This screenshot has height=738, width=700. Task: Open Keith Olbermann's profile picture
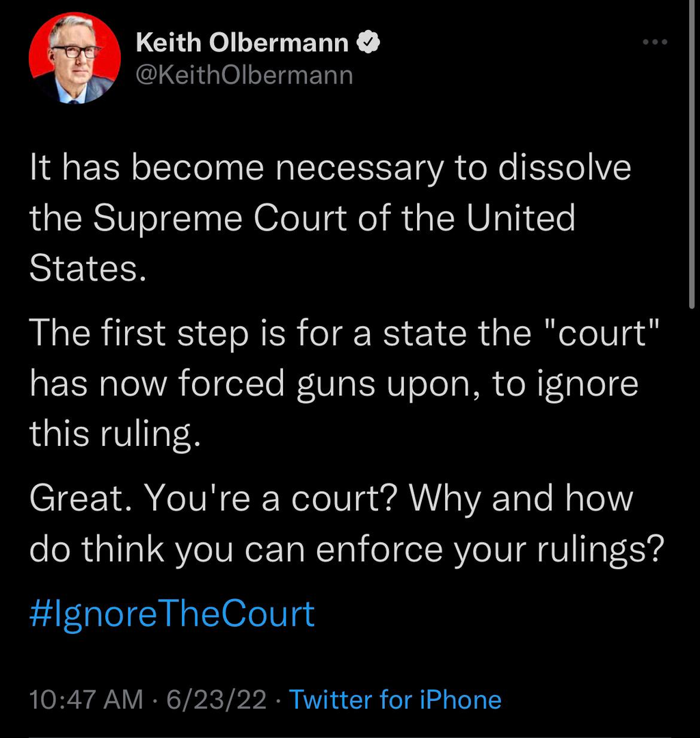pos(75,57)
